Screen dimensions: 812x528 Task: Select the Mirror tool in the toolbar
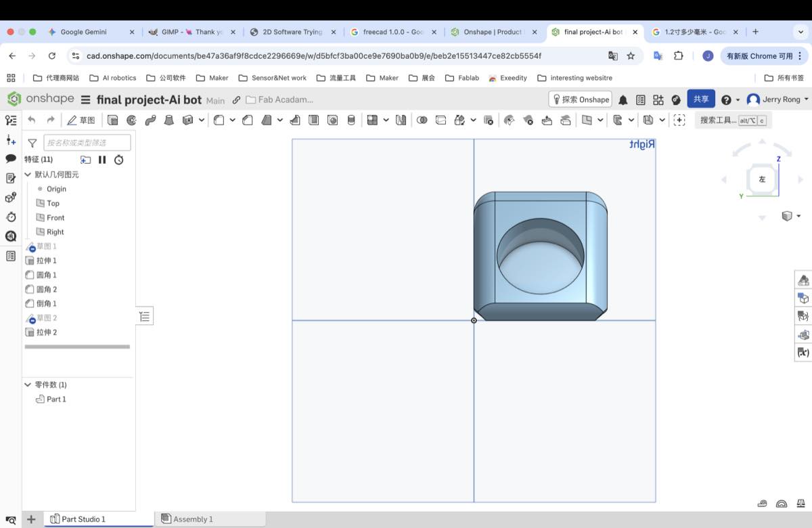(401, 120)
